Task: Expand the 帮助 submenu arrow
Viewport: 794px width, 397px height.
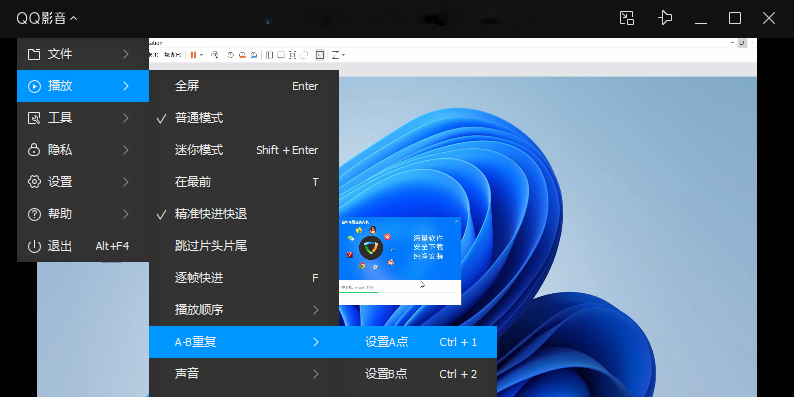Action: click(x=126, y=214)
